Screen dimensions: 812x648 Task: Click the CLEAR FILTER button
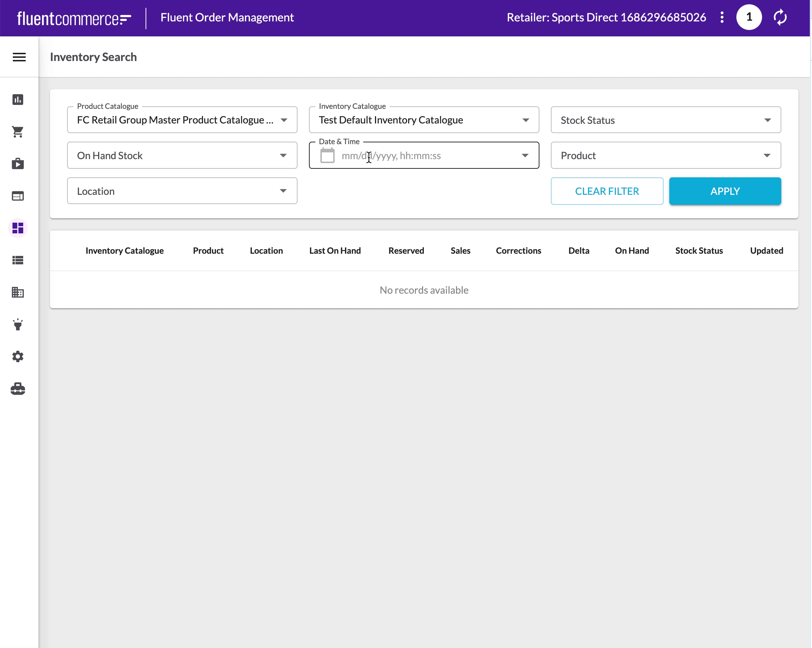(x=607, y=191)
